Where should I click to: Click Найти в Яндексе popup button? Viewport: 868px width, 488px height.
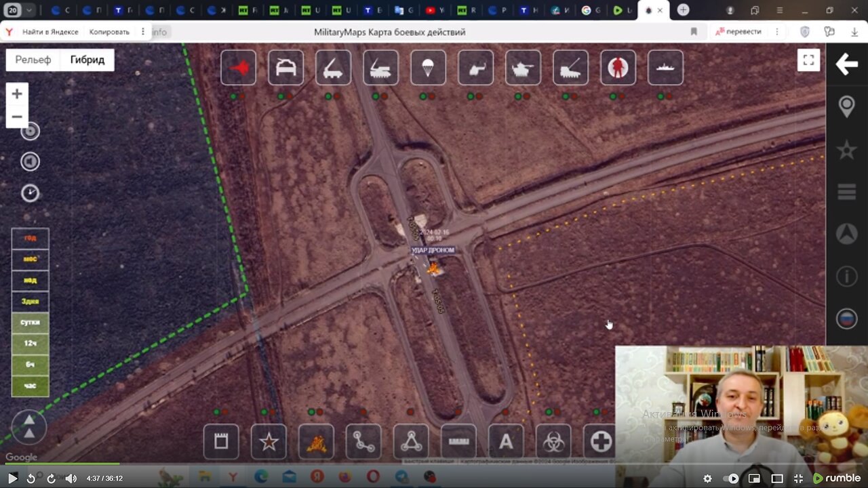point(50,32)
